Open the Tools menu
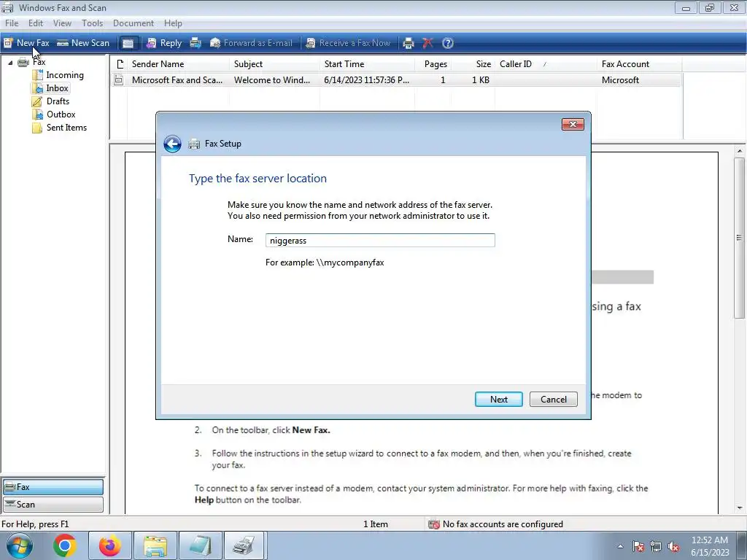This screenshot has width=747, height=560. pyautogui.click(x=93, y=23)
